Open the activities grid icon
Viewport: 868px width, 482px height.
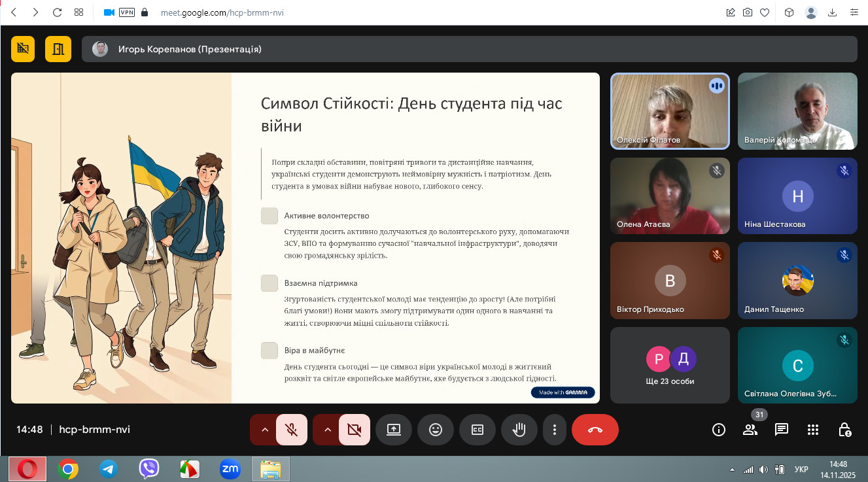point(813,430)
